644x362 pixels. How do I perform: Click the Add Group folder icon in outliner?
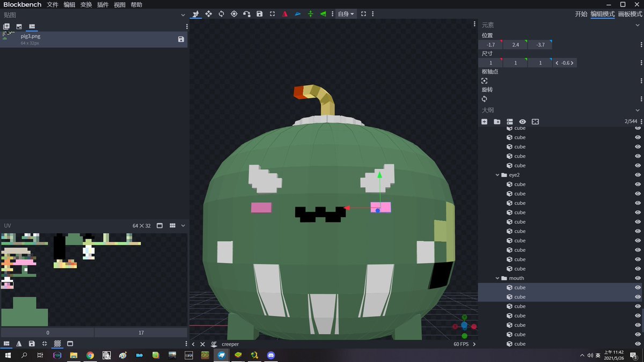(x=497, y=122)
